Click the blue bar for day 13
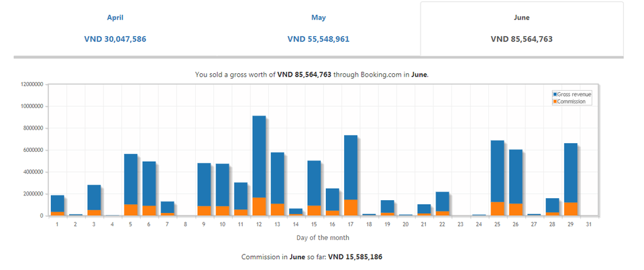Image resolution: width=644 pixels, height=270 pixels. 277,178
